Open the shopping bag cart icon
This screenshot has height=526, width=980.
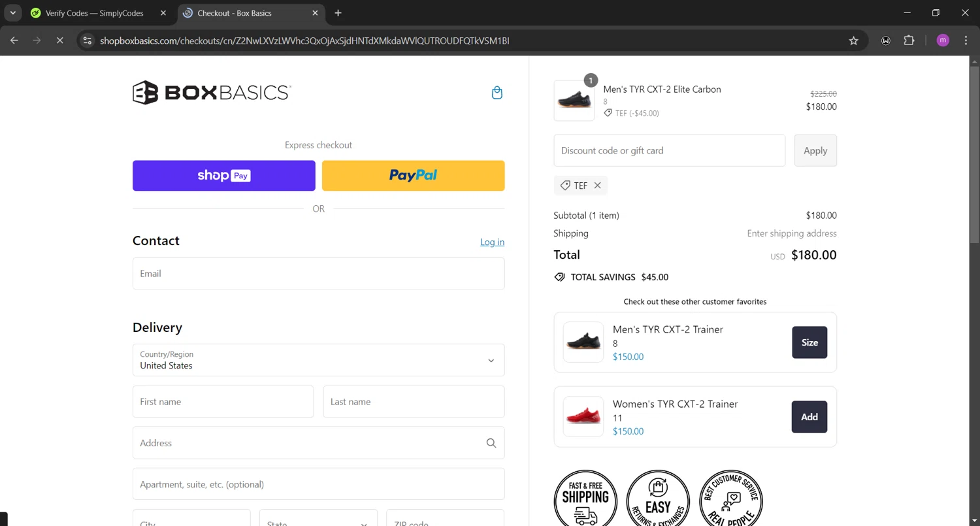pyautogui.click(x=497, y=93)
